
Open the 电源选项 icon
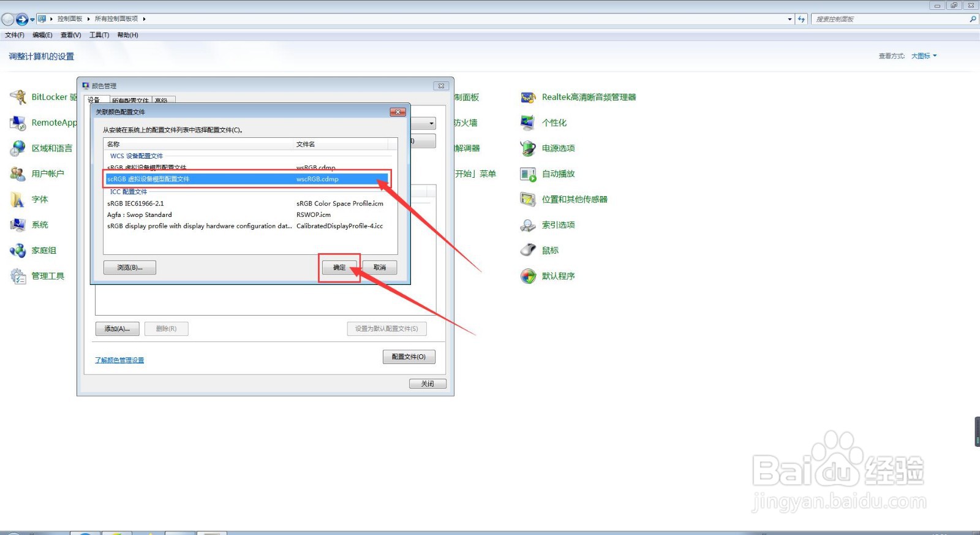[x=528, y=148]
